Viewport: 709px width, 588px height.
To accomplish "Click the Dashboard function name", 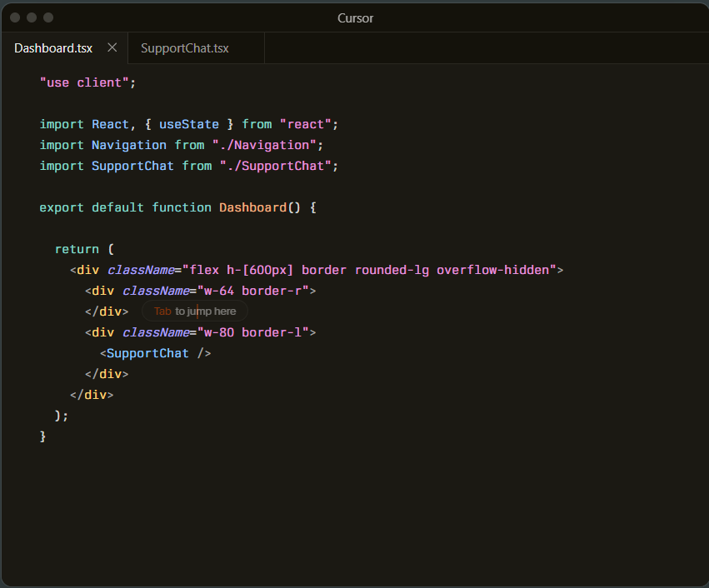I will pos(252,207).
